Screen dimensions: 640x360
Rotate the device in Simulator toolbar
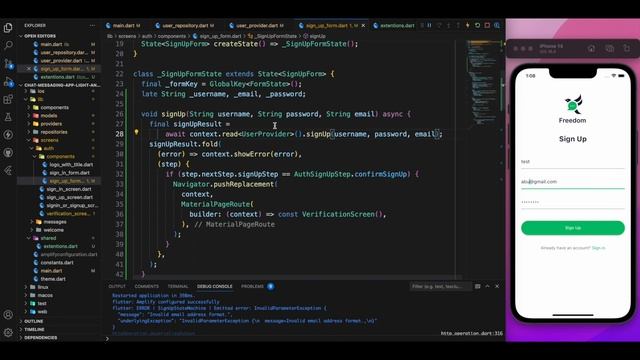[x=627, y=49]
